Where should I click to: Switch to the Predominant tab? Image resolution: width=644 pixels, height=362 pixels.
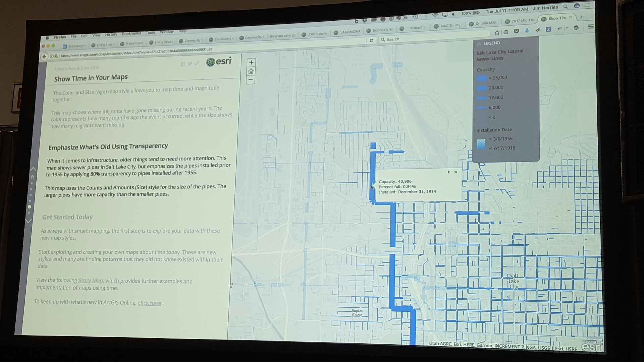(131, 44)
